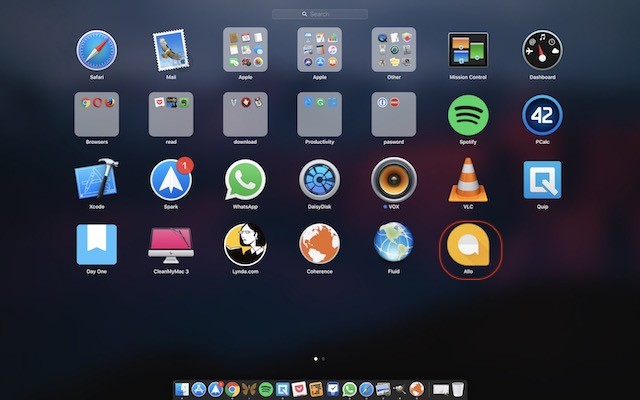
Task: Open the Other folder
Action: pos(394,50)
